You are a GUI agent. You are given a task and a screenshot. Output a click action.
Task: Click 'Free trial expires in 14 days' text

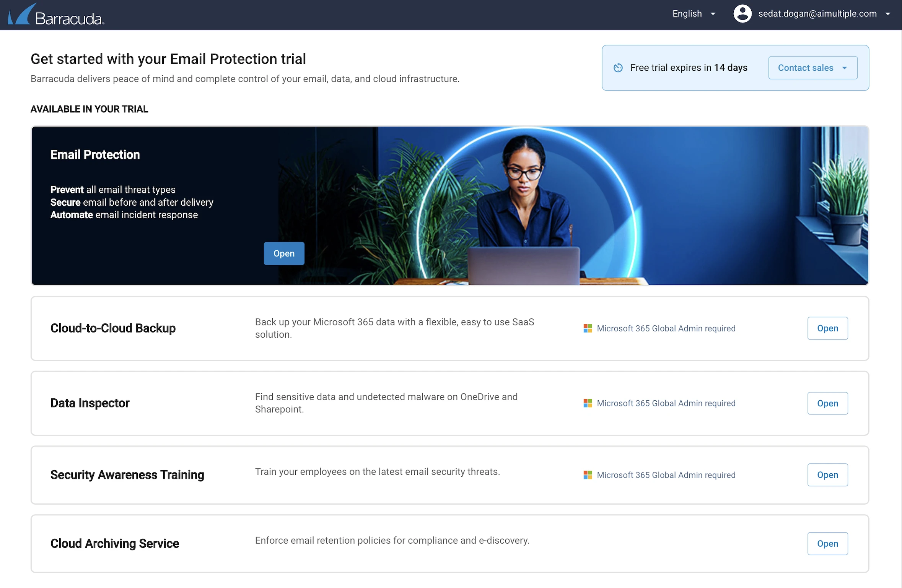[x=689, y=68]
